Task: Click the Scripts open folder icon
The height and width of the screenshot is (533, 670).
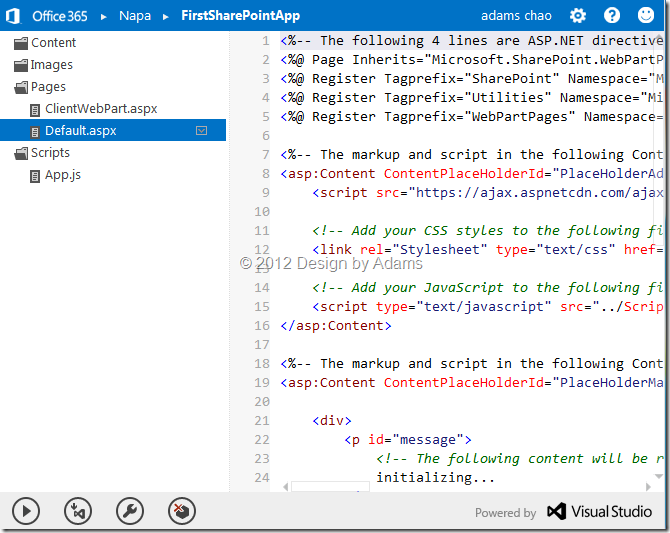Action: click(21, 153)
